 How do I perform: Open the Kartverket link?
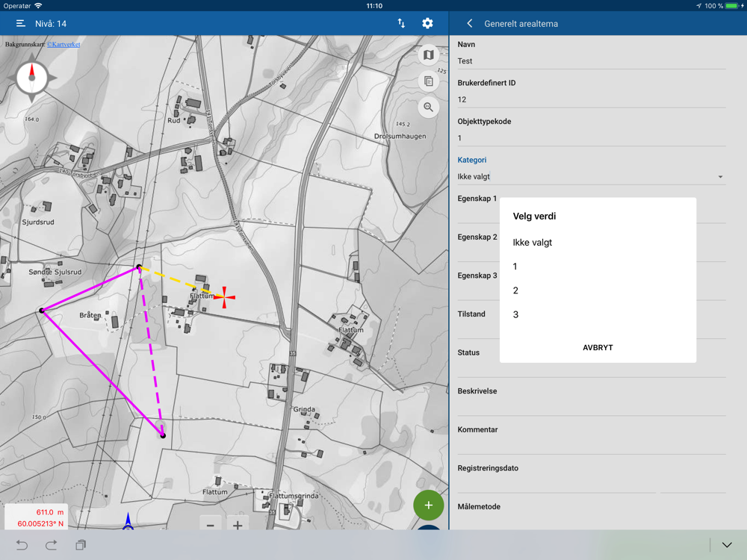63,45
